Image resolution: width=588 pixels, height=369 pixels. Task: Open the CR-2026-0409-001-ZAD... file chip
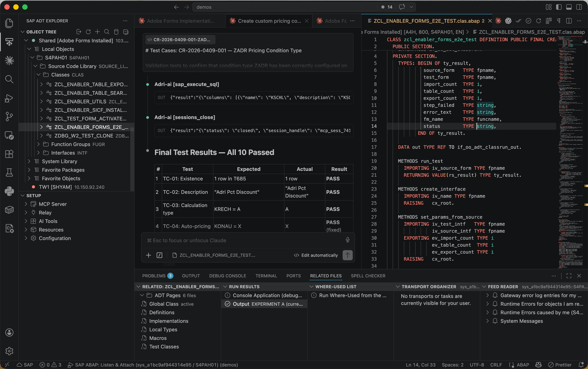[180, 39]
